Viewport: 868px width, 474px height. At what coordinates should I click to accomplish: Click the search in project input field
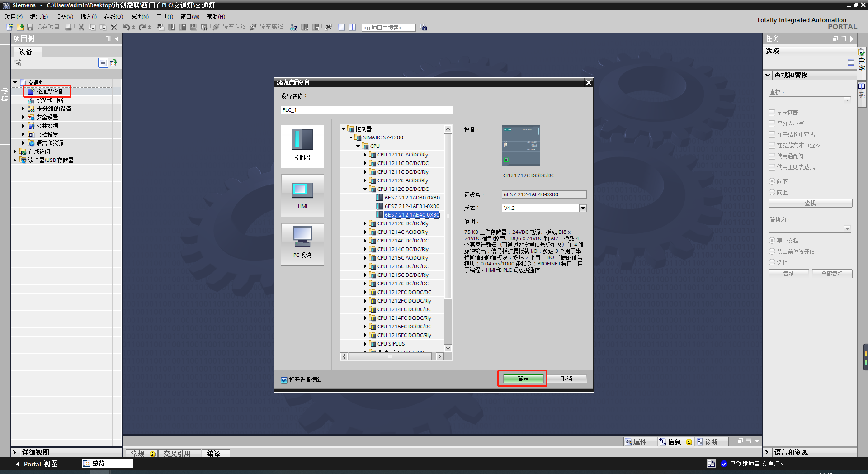(388, 28)
